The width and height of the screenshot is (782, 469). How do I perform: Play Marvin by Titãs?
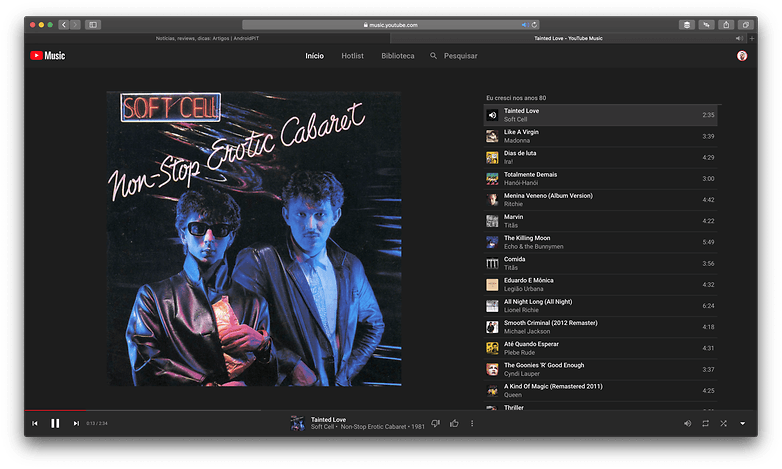[600, 221]
